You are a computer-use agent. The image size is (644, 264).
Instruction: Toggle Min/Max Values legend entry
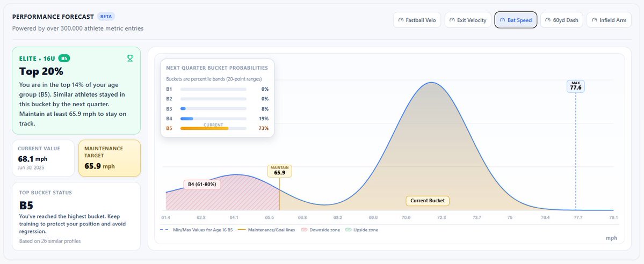tap(197, 230)
